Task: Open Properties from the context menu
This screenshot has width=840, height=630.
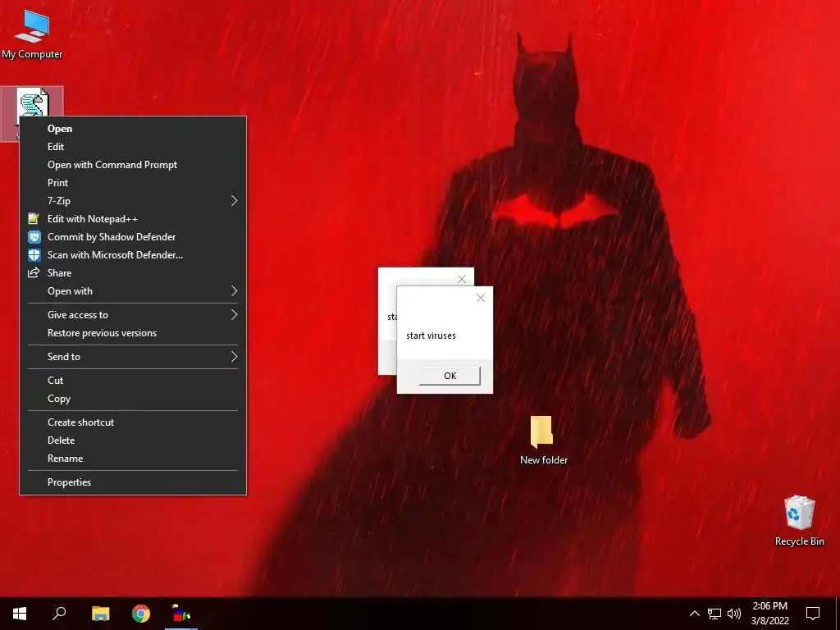Action: coord(133,482)
